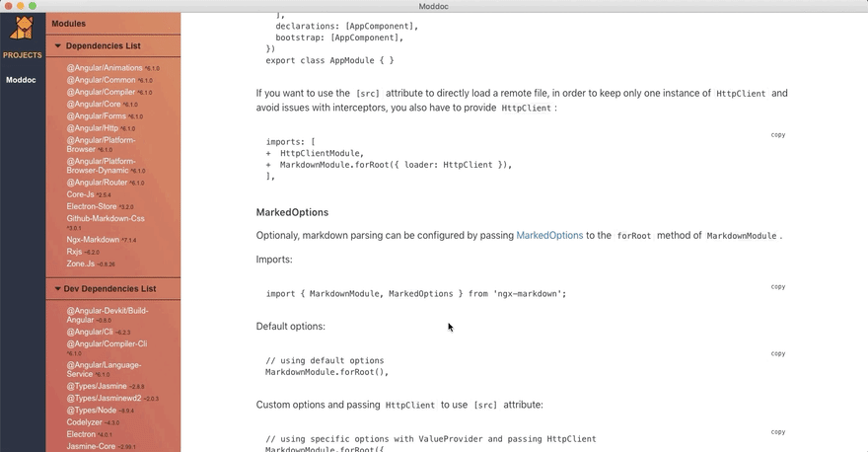Click the 'Imports:' paragraph text
The width and height of the screenshot is (868, 452).
coord(274,260)
